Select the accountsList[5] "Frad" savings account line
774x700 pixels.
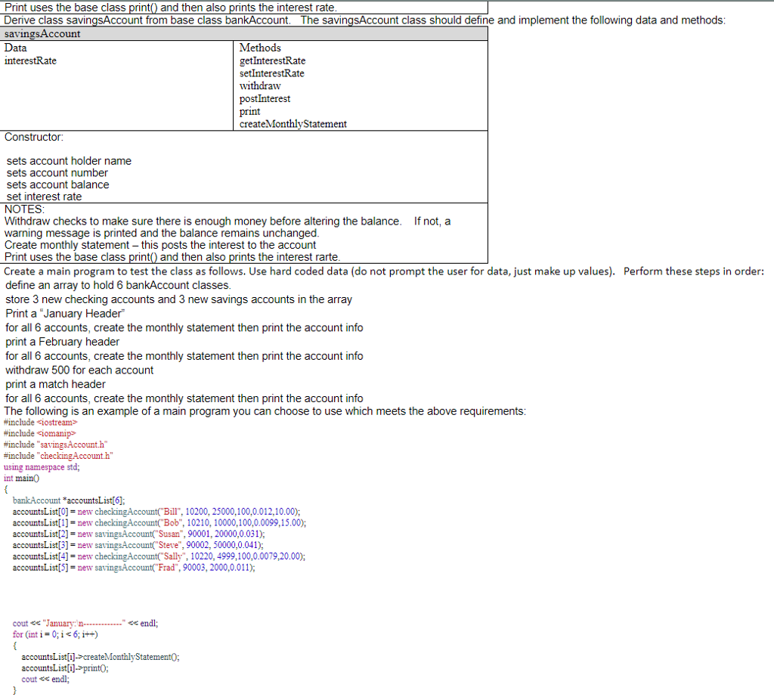tap(134, 568)
